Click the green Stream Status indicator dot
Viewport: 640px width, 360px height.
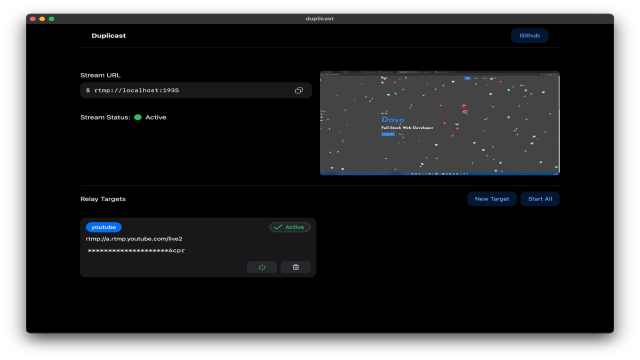point(138,117)
